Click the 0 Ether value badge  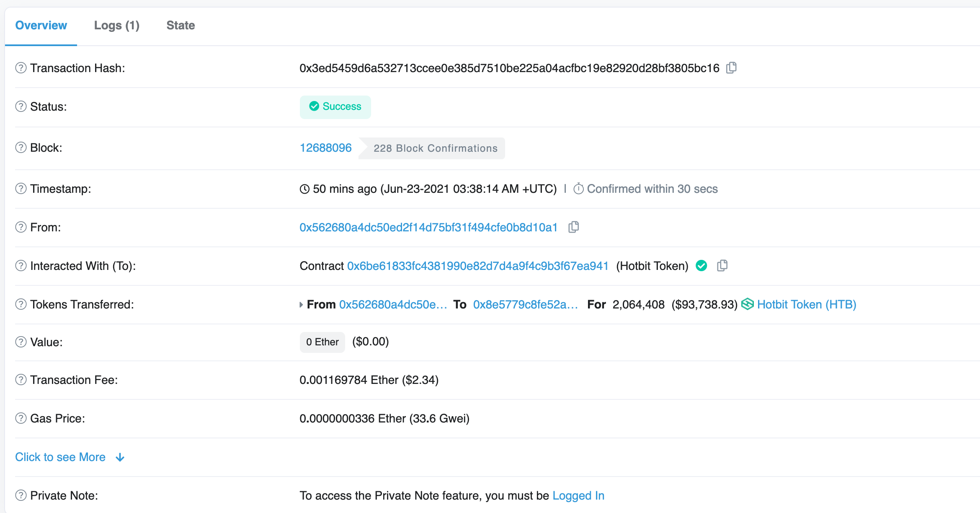(x=322, y=342)
